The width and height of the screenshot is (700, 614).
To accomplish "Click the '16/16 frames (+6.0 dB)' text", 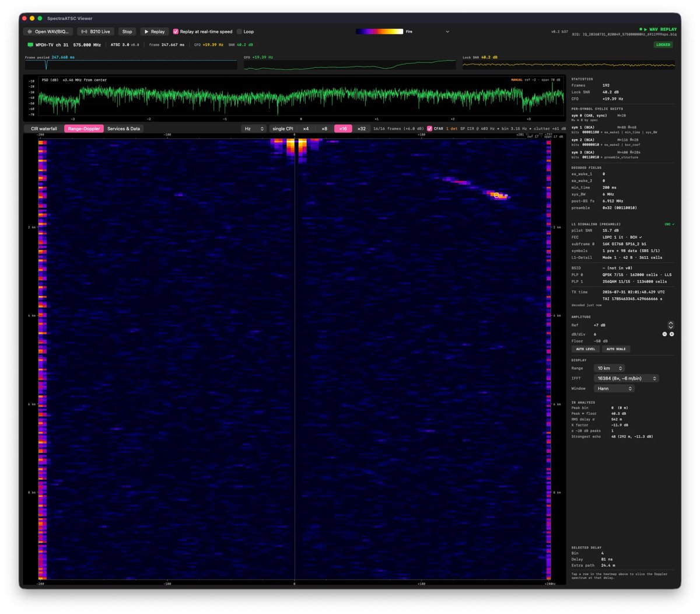I will pos(398,128).
